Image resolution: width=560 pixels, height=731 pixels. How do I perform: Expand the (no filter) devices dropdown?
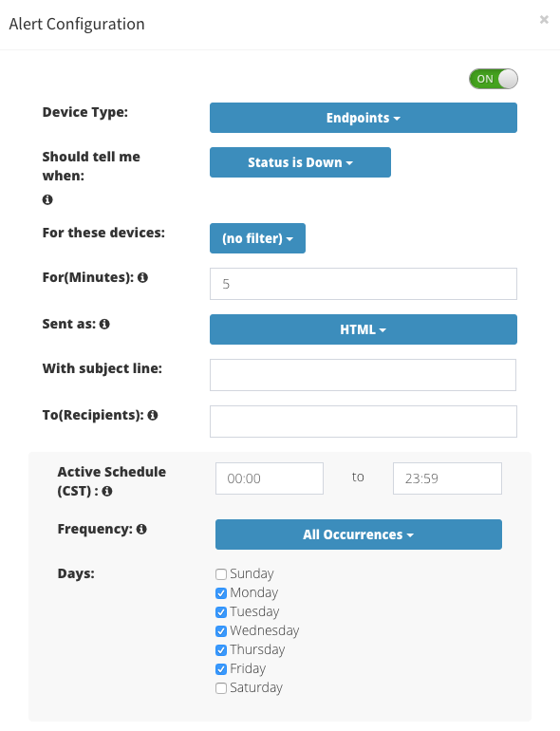(x=257, y=238)
